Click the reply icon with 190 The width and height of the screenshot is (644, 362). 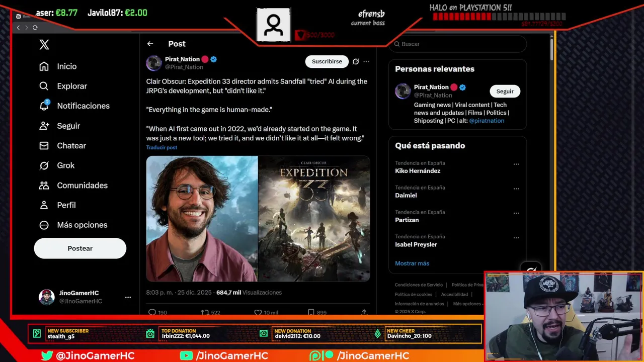(152, 312)
